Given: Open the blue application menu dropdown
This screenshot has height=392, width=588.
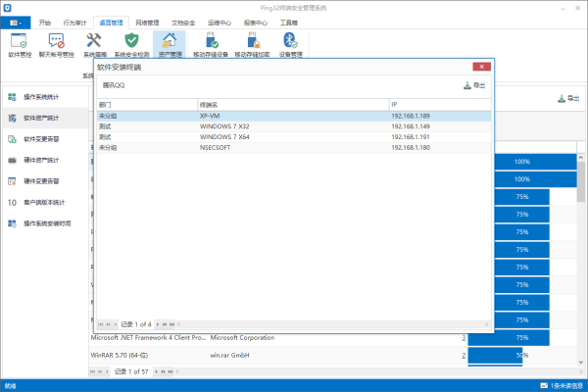Looking at the screenshot, I should (15, 23).
